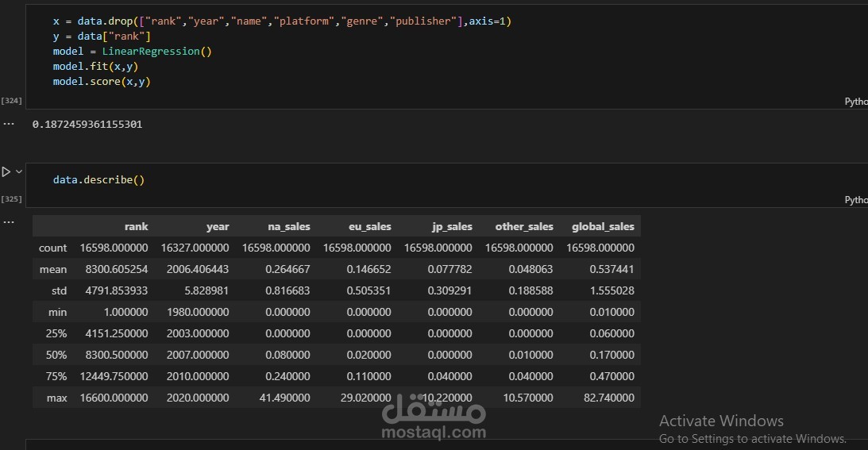Open output actions menu for cell 324
This screenshot has height=450, width=868.
8,124
